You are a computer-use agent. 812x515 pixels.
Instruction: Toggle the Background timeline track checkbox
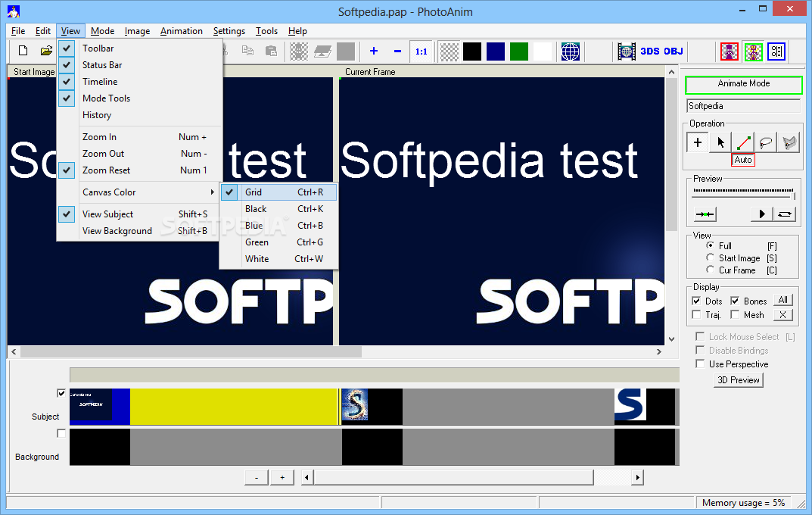61,433
